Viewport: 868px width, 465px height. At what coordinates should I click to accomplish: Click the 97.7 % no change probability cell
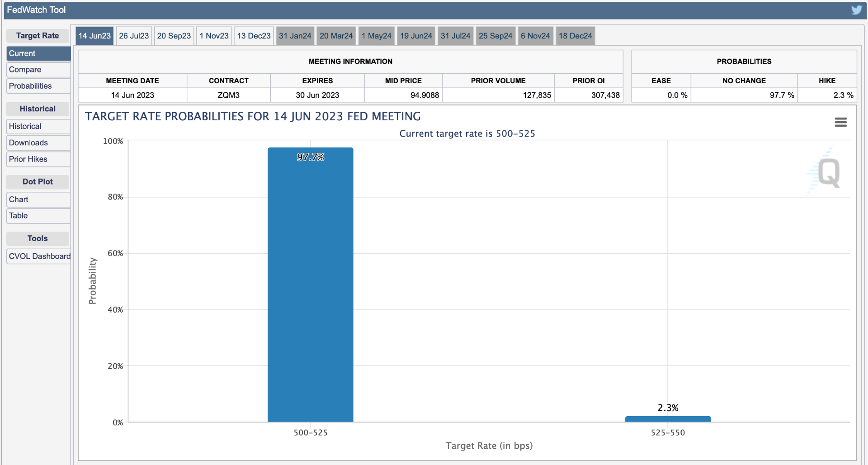(744, 95)
